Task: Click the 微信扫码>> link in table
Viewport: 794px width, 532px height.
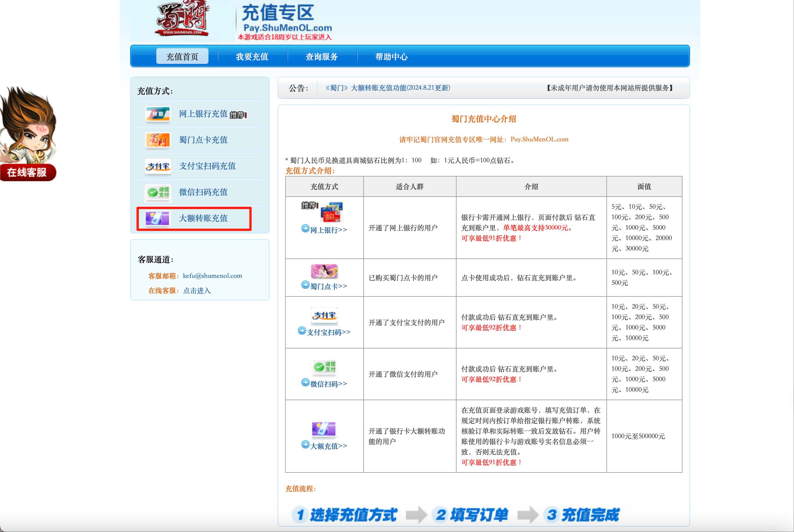Action: (328, 384)
